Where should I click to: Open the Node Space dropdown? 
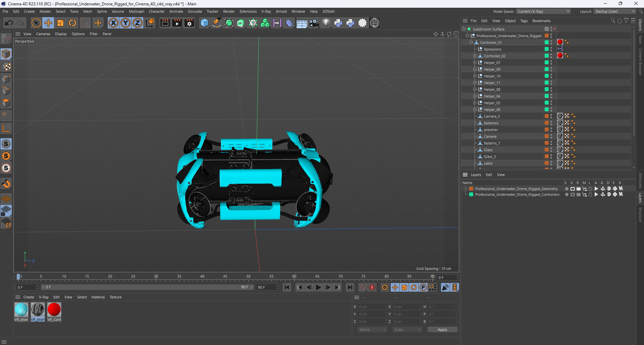tap(543, 11)
